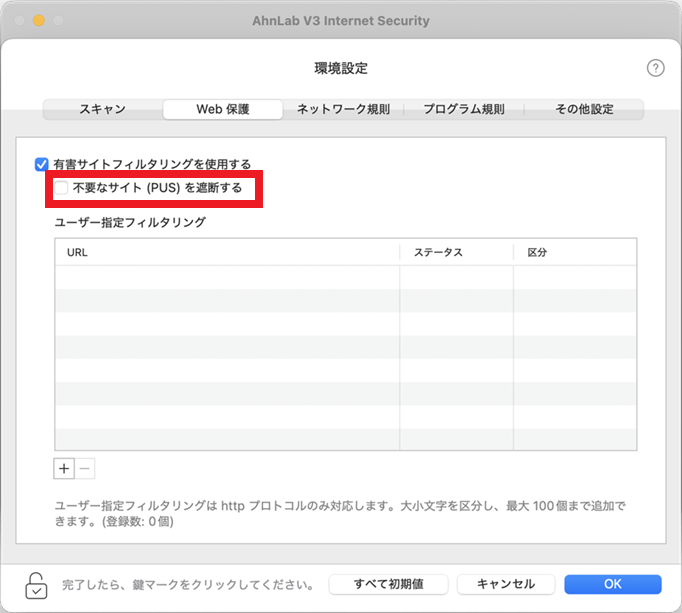Click the キャンセル button
The height and width of the screenshot is (613, 682).
tap(506, 584)
